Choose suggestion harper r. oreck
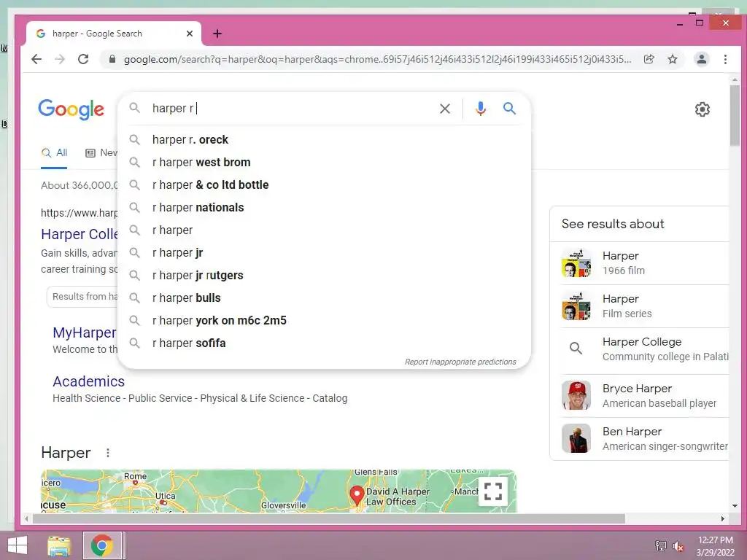Viewport: 747px width, 560px height. [324, 139]
